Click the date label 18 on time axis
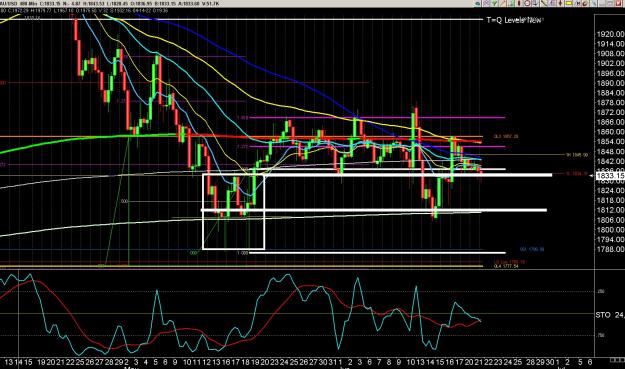This screenshot has height=369, width=625. point(246,362)
